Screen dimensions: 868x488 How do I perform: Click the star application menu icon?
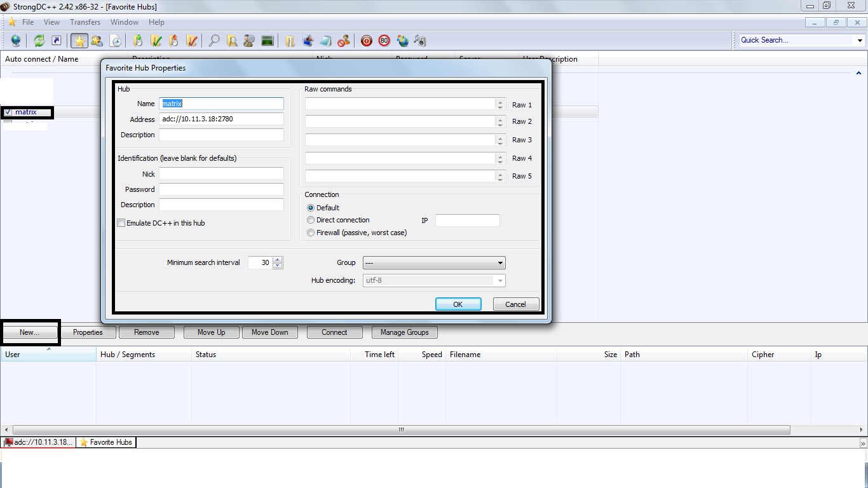point(11,22)
